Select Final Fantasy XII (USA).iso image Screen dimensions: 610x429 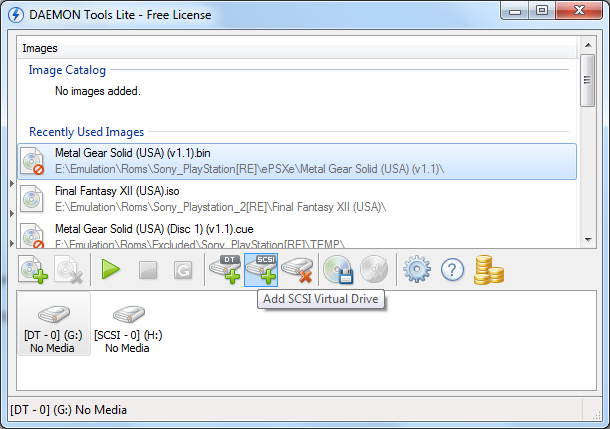(x=297, y=199)
